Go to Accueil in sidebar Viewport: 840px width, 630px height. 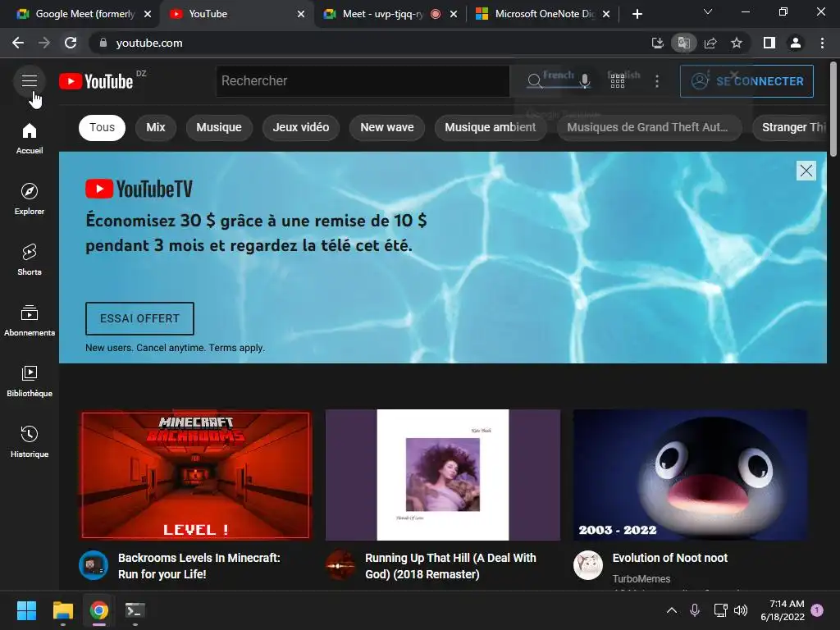[x=30, y=138]
